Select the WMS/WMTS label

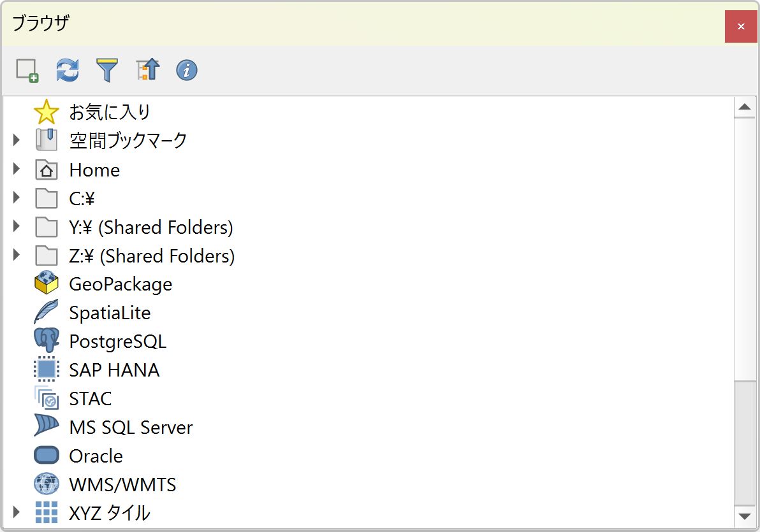tap(122, 484)
